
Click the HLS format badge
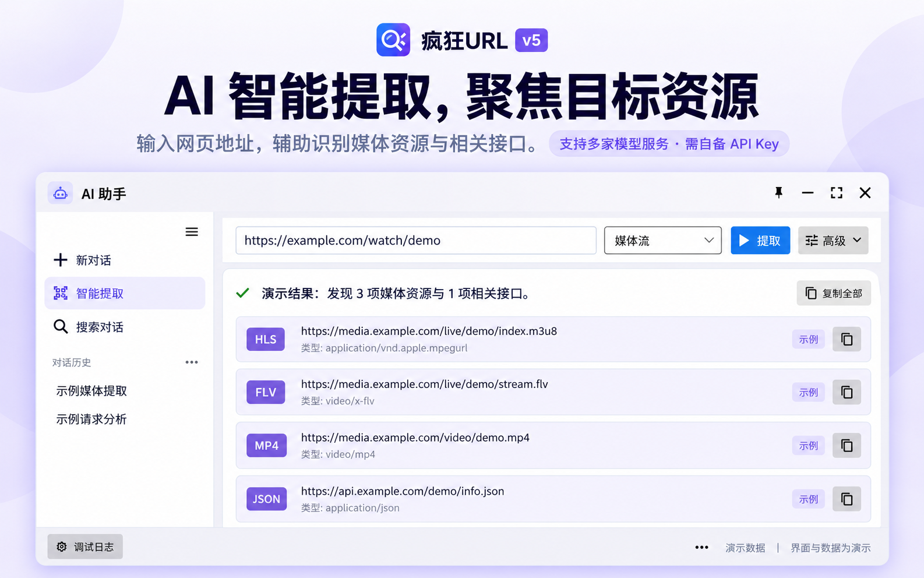266,339
